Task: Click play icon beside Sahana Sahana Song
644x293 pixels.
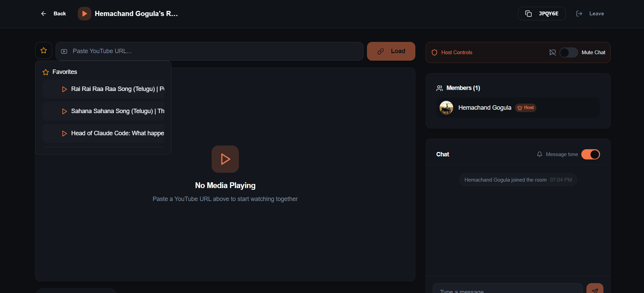Action: 64,111
